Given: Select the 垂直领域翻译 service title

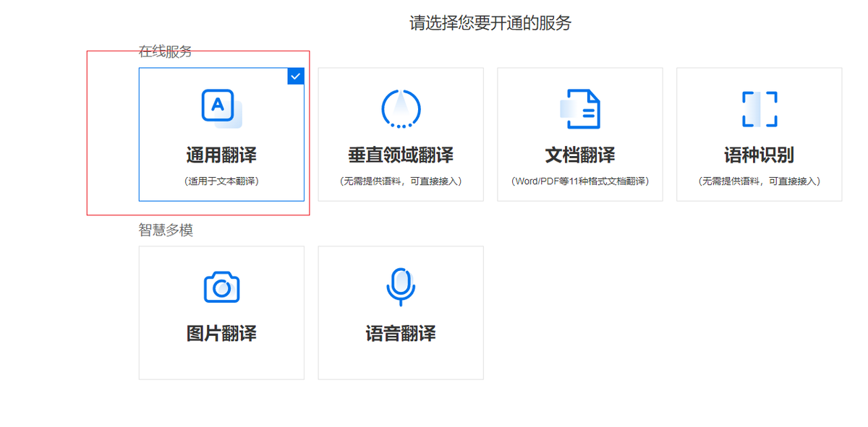Looking at the screenshot, I should tap(401, 155).
